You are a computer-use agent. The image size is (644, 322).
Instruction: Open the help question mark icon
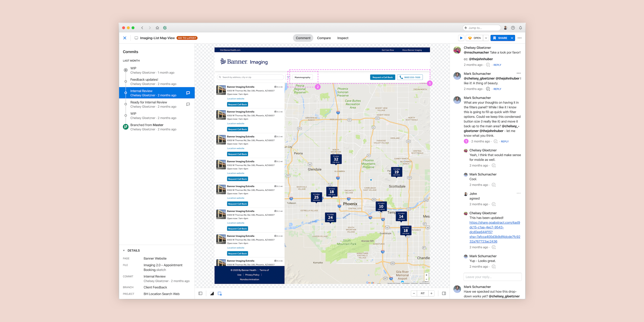(x=513, y=28)
